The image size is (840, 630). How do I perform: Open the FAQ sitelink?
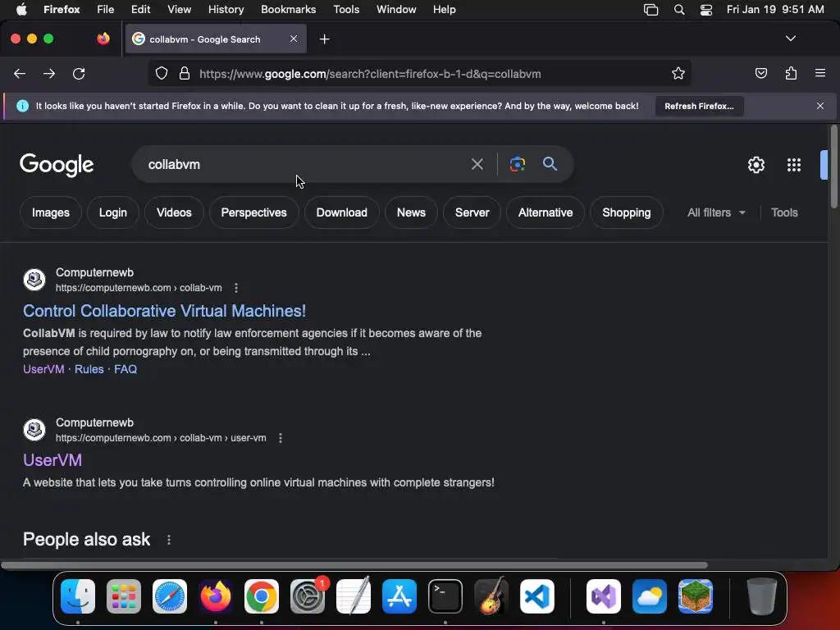click(x=126, y=369)
